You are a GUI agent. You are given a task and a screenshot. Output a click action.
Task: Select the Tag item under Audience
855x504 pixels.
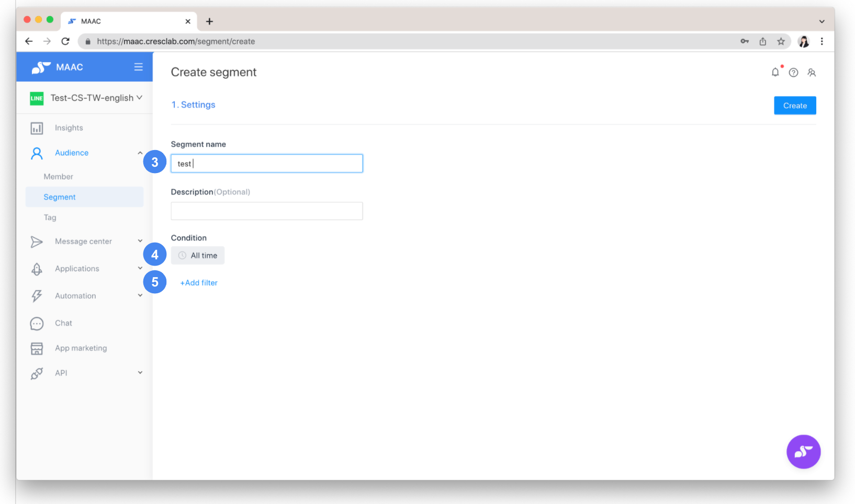tap(50, 217)
